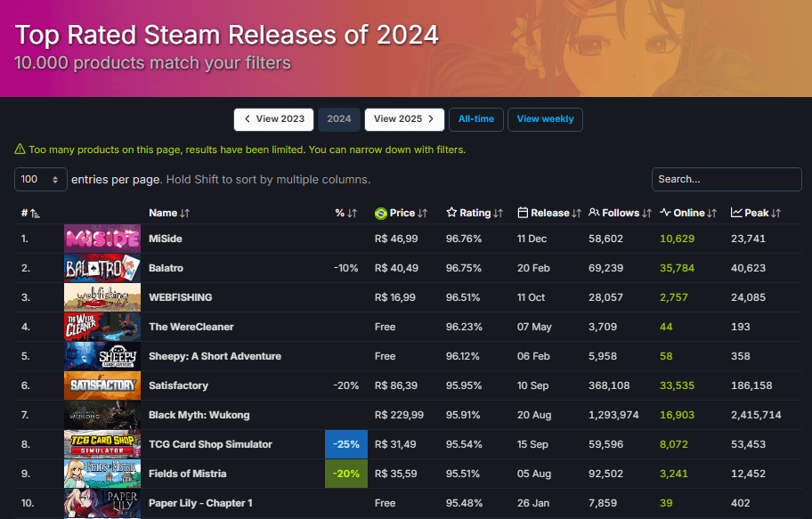Open The WereCleaner thumbnail
This screenshot has height=519, width=812.
tap(102, 327)
